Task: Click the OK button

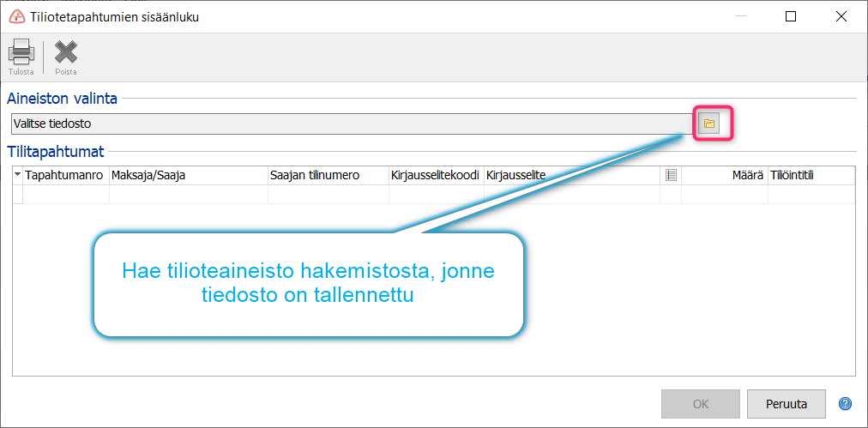Action: click(700, 404)
